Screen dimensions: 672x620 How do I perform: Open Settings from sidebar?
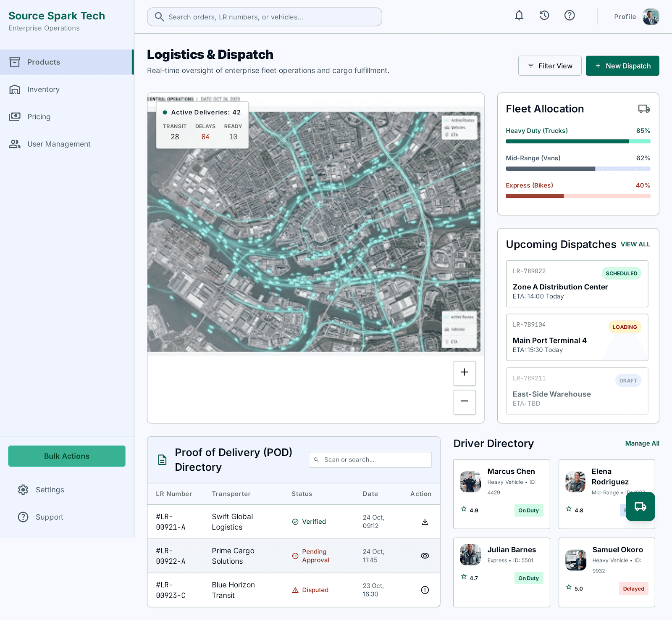click(x=67, y=490)
